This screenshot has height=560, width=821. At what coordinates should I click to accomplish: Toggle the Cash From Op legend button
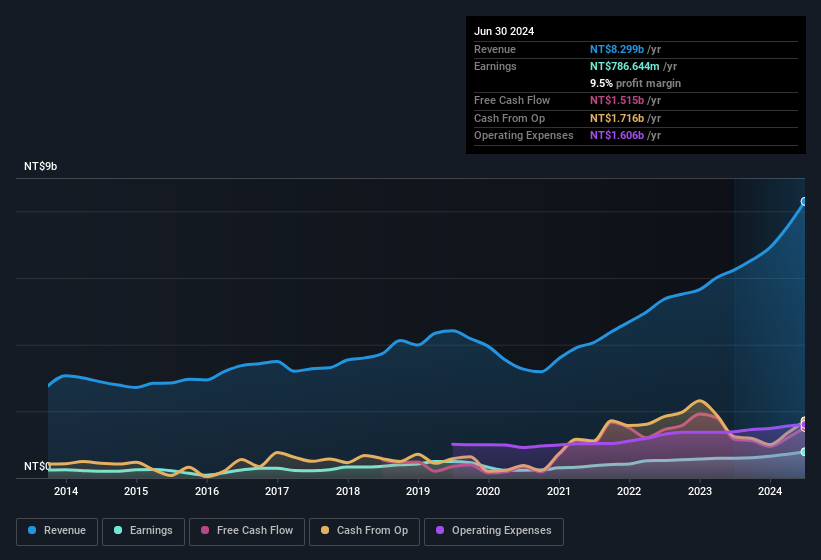tap(364, 531)
